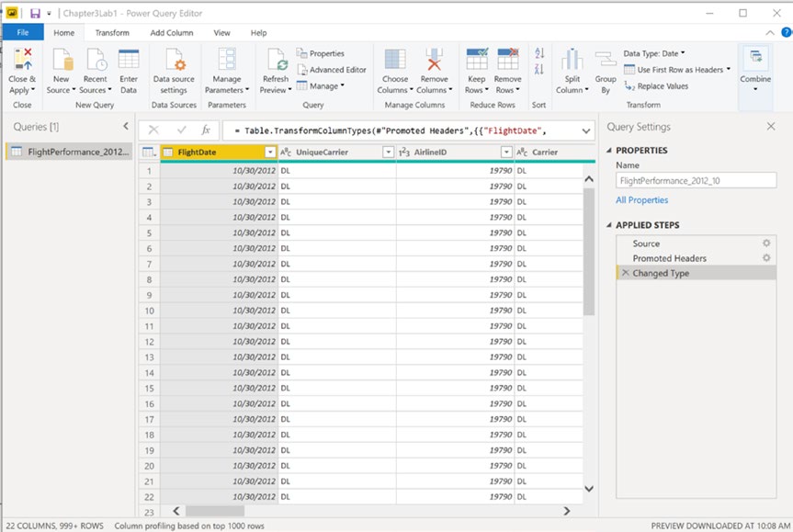The height and width of the screenshot is (532, 793).
Task: Open the File menu
Action: (23, 32)
